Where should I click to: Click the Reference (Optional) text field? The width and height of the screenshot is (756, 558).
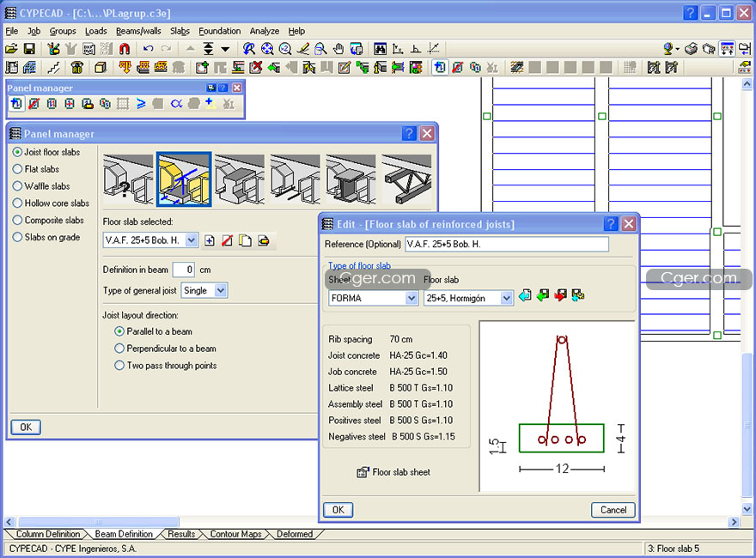[x=507, y=245]
